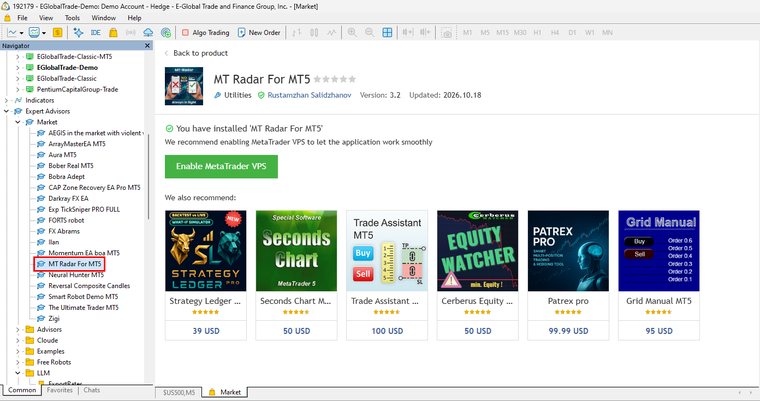Expand the PentiumCapitalGroup-Trade node

tap(18, 89)
